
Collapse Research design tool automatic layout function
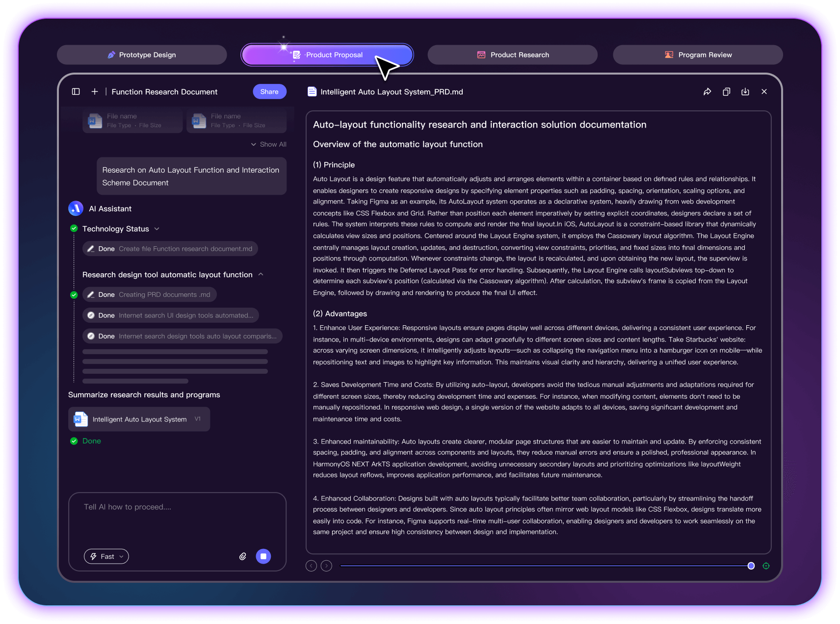261,275
